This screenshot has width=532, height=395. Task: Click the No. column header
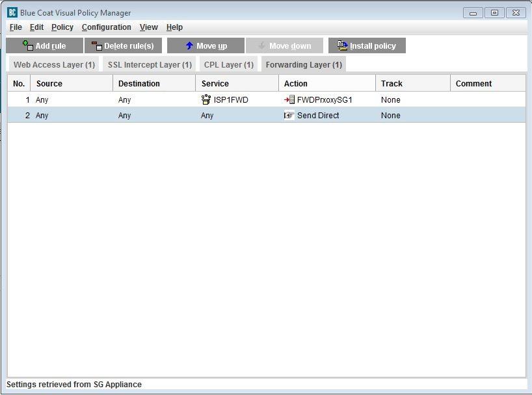click(19, 83)
